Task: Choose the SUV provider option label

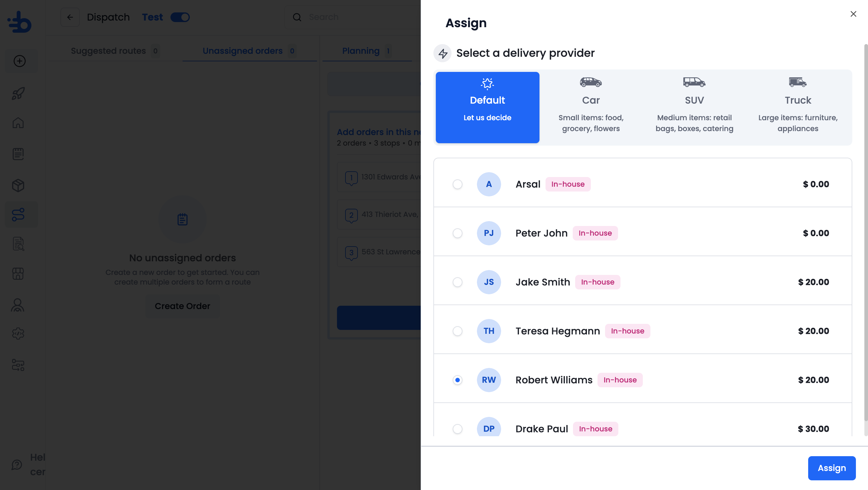Action: tap(694, 100)
